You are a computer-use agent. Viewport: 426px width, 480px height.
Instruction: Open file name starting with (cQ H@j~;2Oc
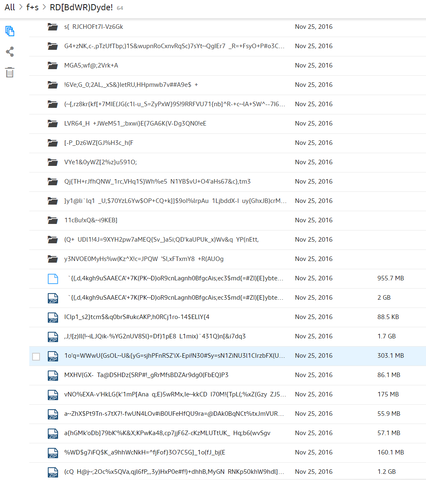click(x=174, y=471)
